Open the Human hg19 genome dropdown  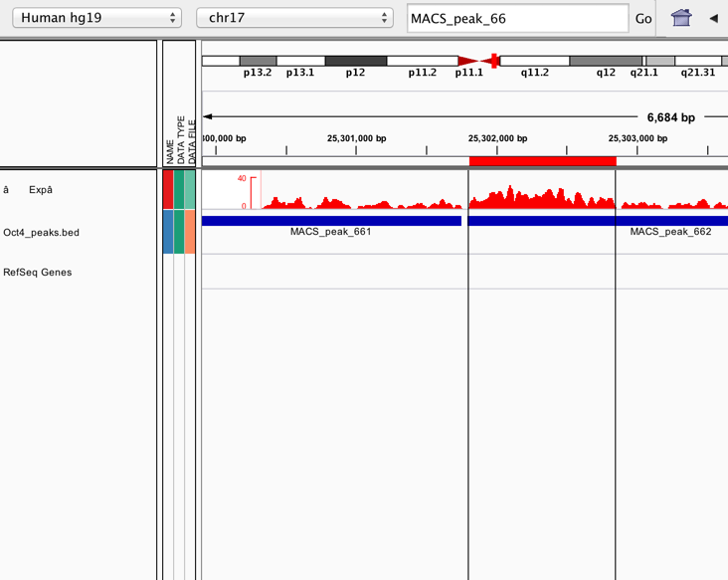96,18
